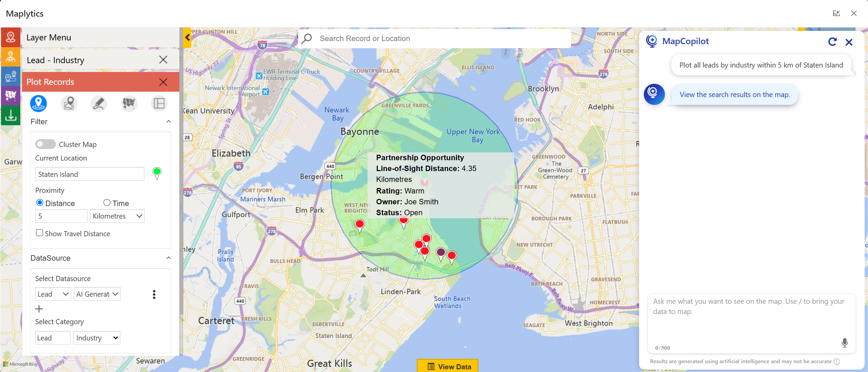Select the territory map sidebar icon
The width and height of the screenshot is (868, 372).
(x=11, y=96)
